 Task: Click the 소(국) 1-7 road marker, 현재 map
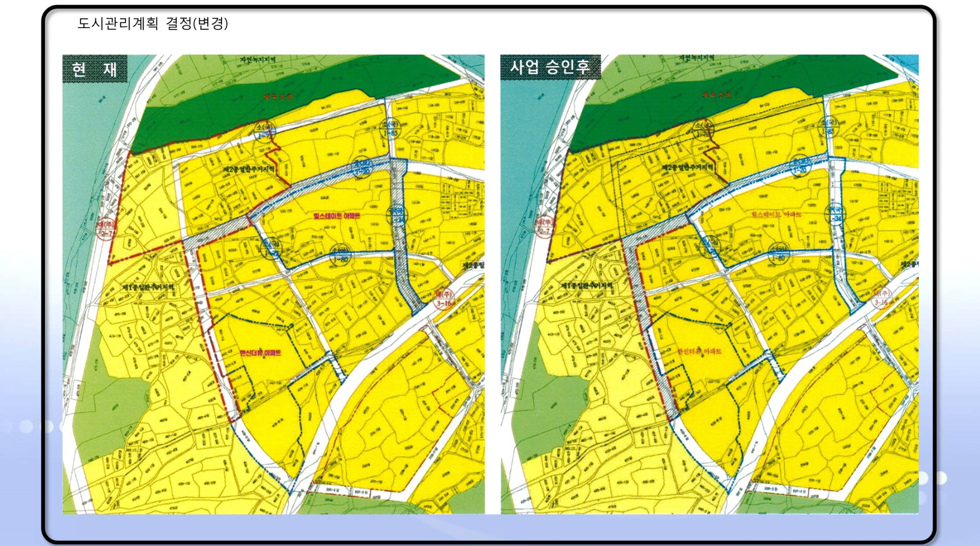[x=264, y=131]
